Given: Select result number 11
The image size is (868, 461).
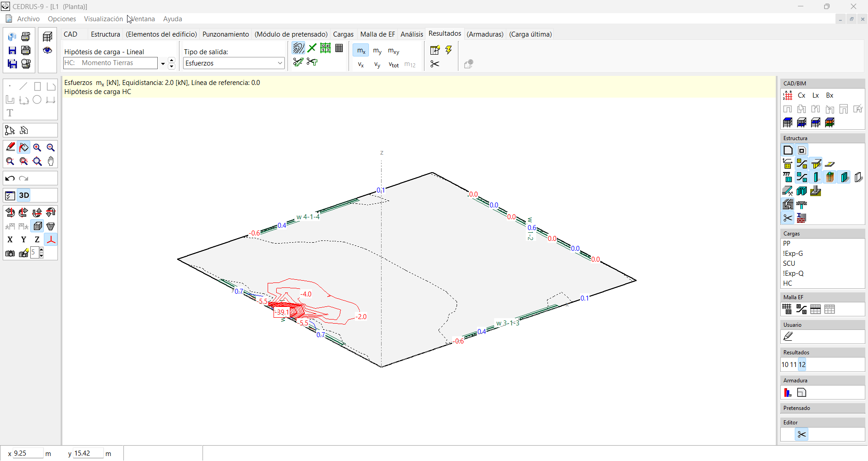Looking at the screenshot, I should tap(793, 365).
